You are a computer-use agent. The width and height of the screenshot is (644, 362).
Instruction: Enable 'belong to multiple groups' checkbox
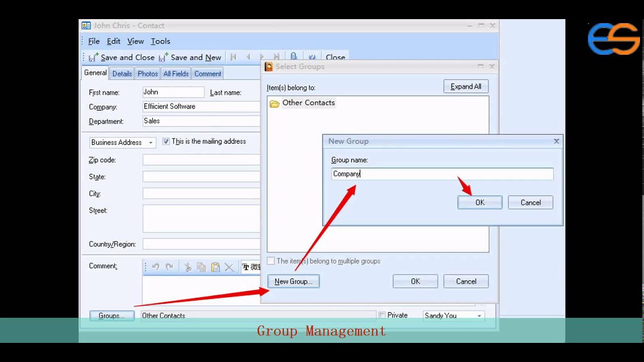pyautogui.click(x=271, y=261)
